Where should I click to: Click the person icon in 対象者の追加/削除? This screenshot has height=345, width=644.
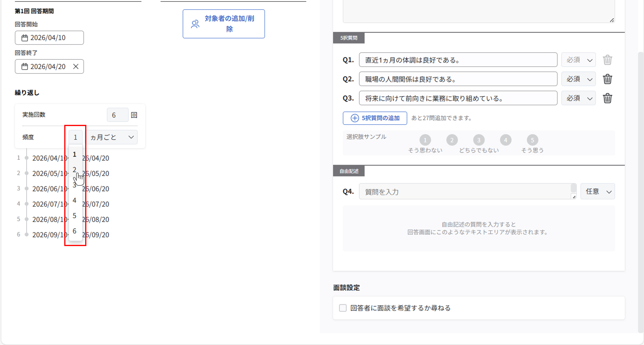[195, 24]
